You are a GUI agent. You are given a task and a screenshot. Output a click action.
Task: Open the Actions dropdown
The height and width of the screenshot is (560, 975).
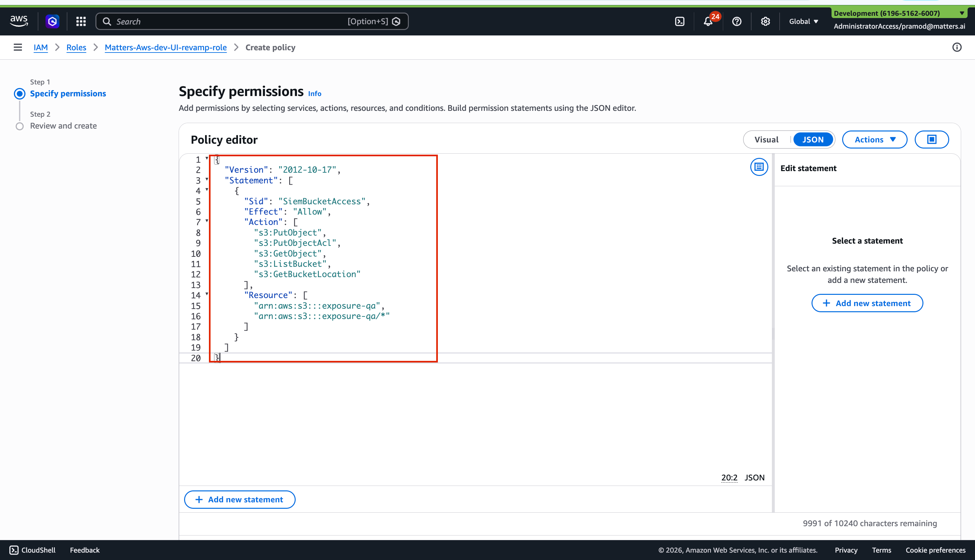tap(875, 140)
